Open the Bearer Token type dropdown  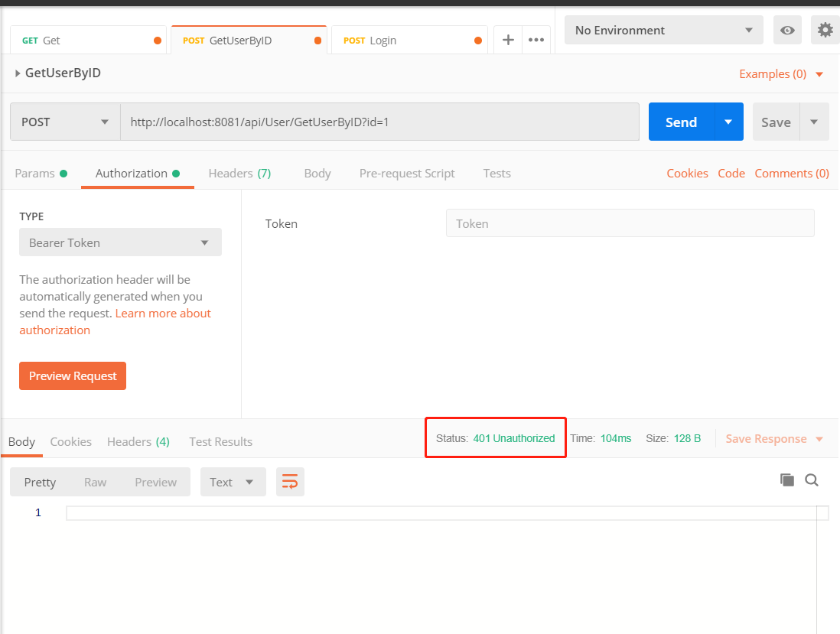point(121,242)
